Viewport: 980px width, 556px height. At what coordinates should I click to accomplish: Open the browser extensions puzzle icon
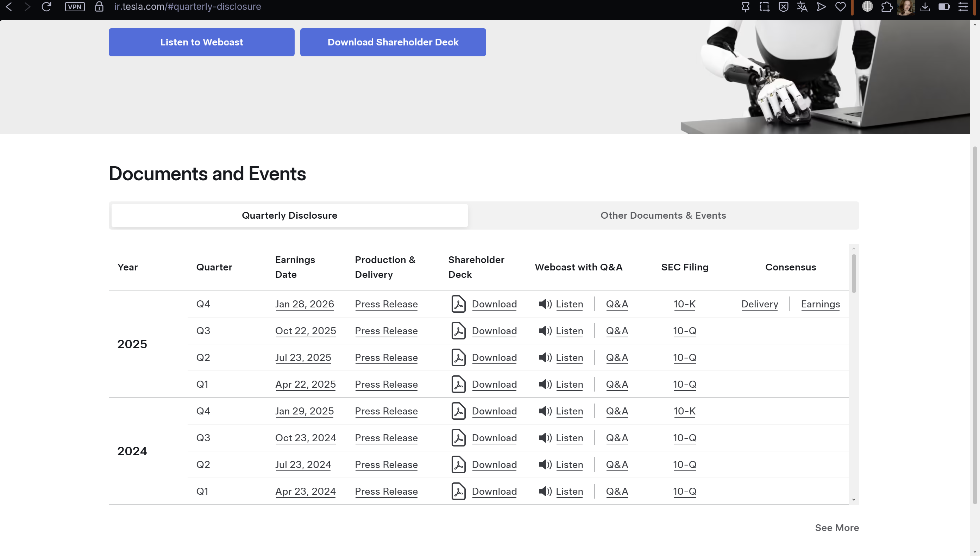[x=886, y=6]
